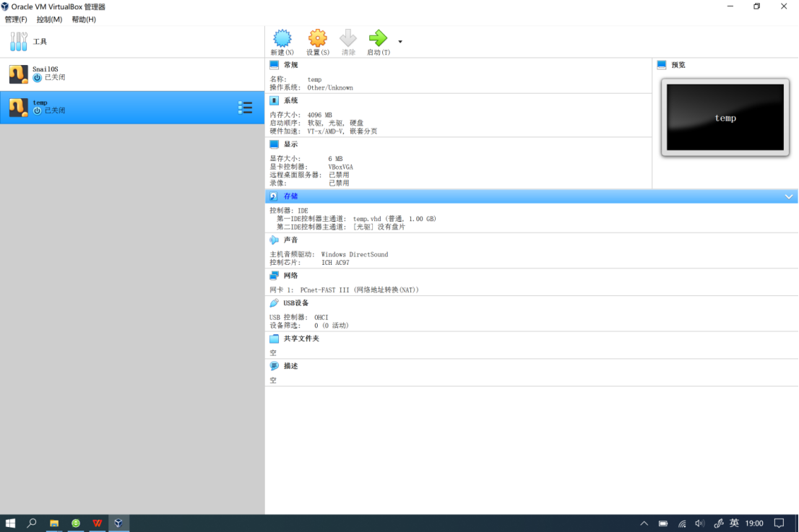Click the temp.vhd disk entry text

[x=394, y=219]
